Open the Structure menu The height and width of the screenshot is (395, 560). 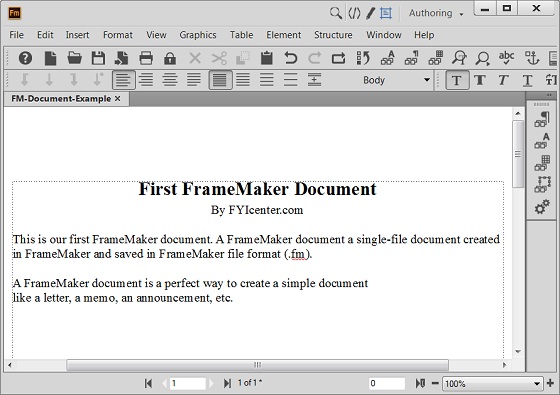pyautogui.click(x=333, y=35)
